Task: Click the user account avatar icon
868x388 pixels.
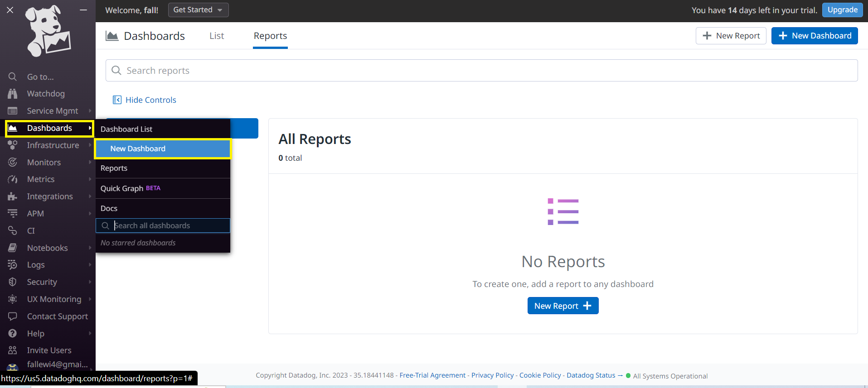Action: point(13,367)
